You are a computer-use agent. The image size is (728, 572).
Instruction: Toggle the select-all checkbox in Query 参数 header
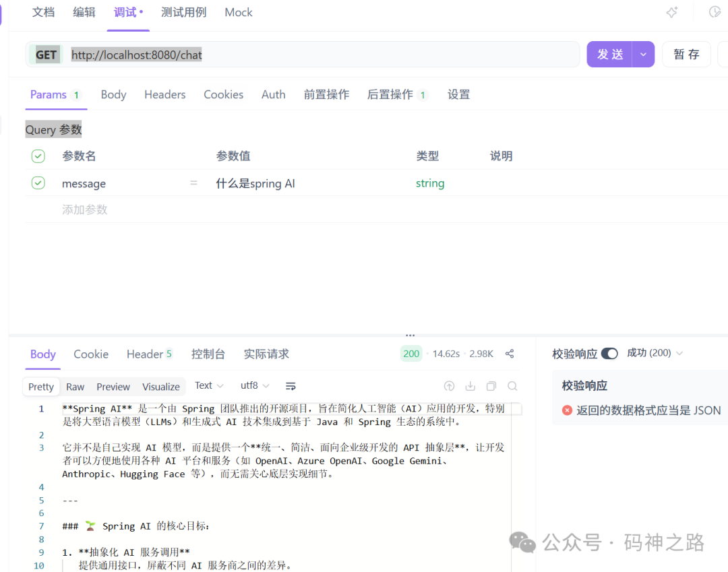(38, 156)
